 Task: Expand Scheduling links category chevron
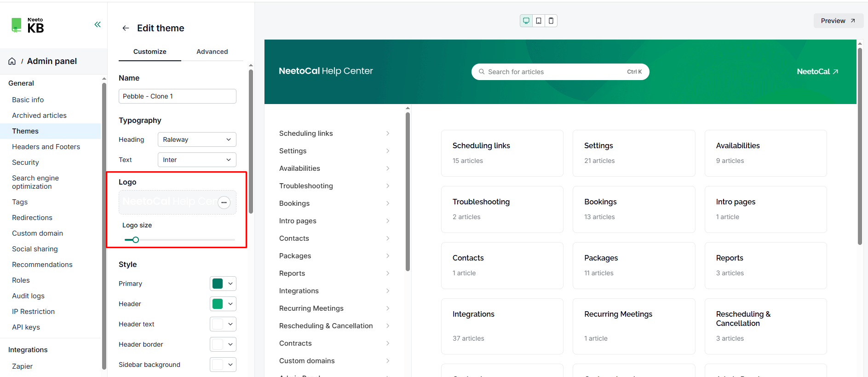(388, 133)
